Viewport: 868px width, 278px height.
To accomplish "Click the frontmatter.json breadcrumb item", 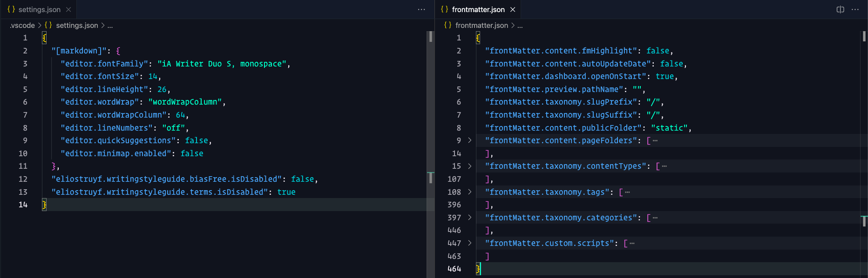I will [481, 25].
